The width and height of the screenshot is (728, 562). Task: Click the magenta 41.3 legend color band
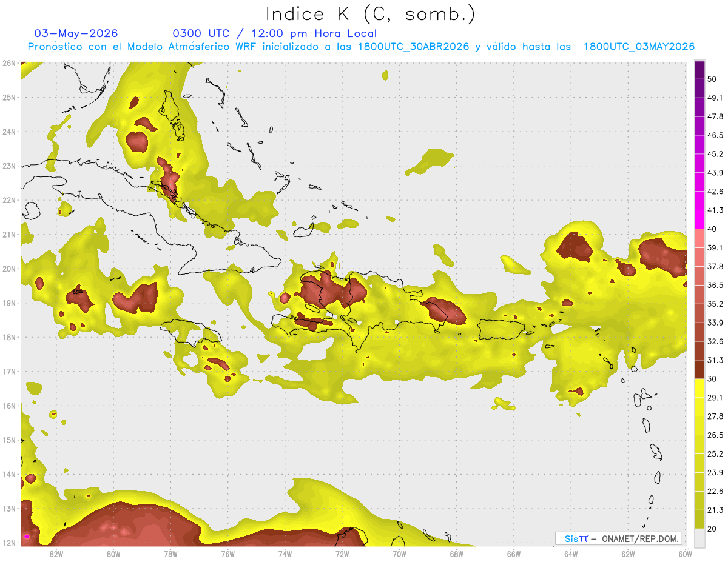699,219
